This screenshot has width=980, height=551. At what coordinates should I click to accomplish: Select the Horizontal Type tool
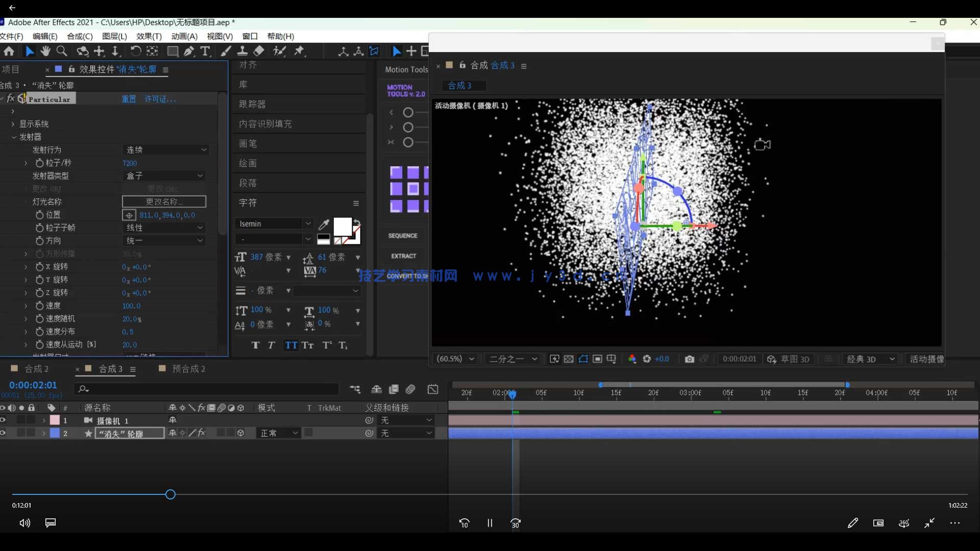click(205, 51)
